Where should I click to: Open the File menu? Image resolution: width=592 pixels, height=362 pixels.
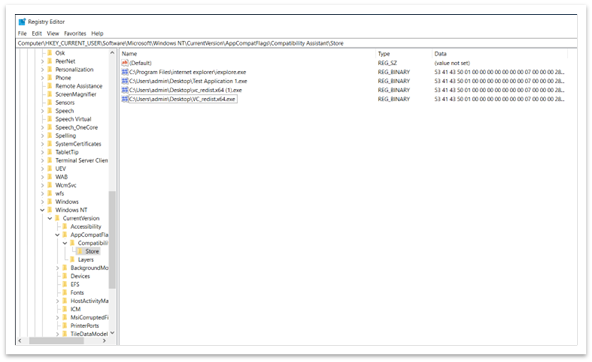pyautogui.click(x=22, y=33)
